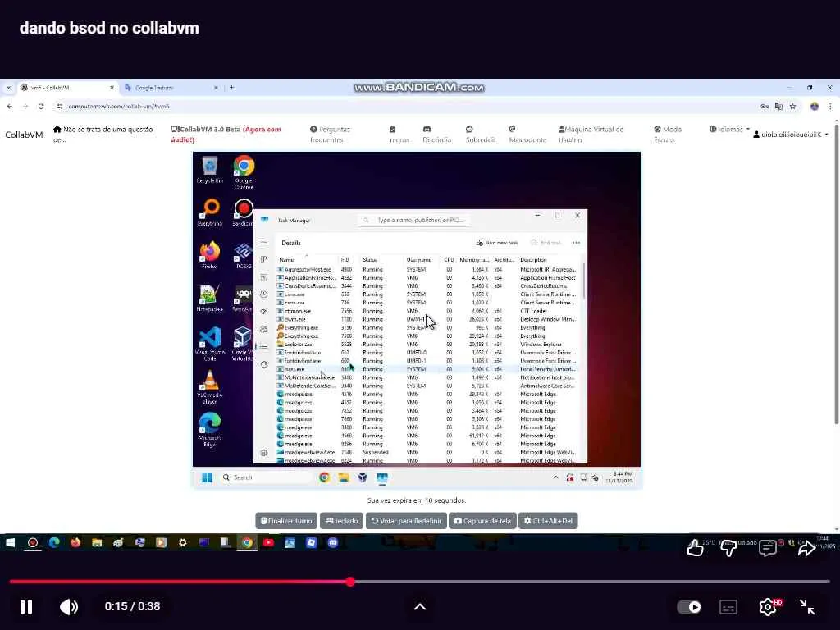Click the teclado keyboard button
The height and width of the screenshot is (630, 840).
342,521
